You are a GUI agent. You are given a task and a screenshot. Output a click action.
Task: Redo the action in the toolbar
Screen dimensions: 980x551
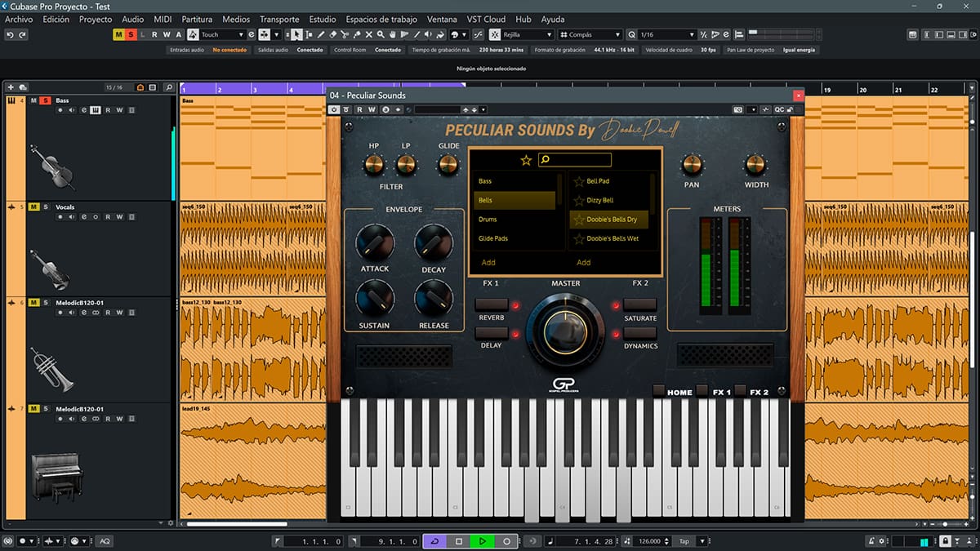coord(22,35)
